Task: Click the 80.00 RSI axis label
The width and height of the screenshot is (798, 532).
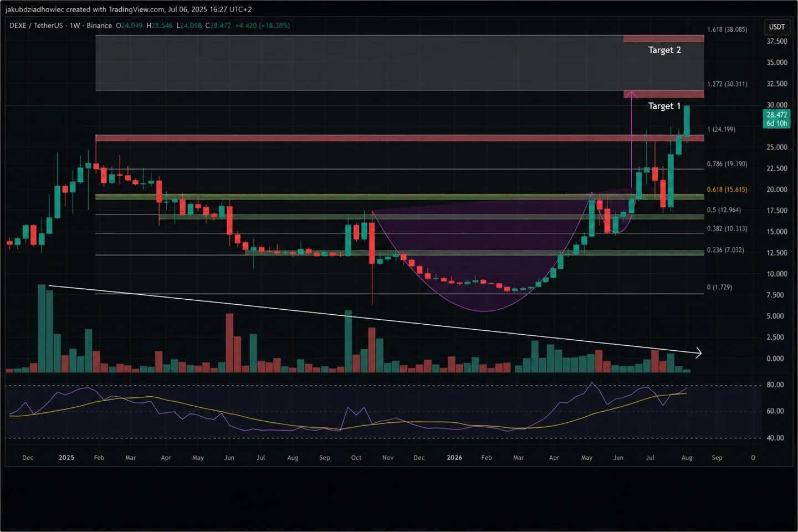Action: [x=775, y=385]
